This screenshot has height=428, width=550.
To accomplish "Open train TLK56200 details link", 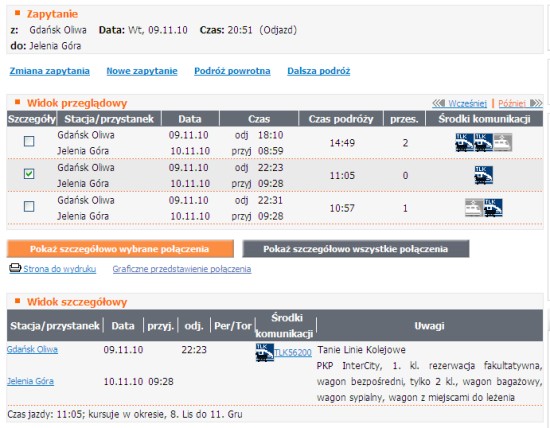I will tap(293, 353).
